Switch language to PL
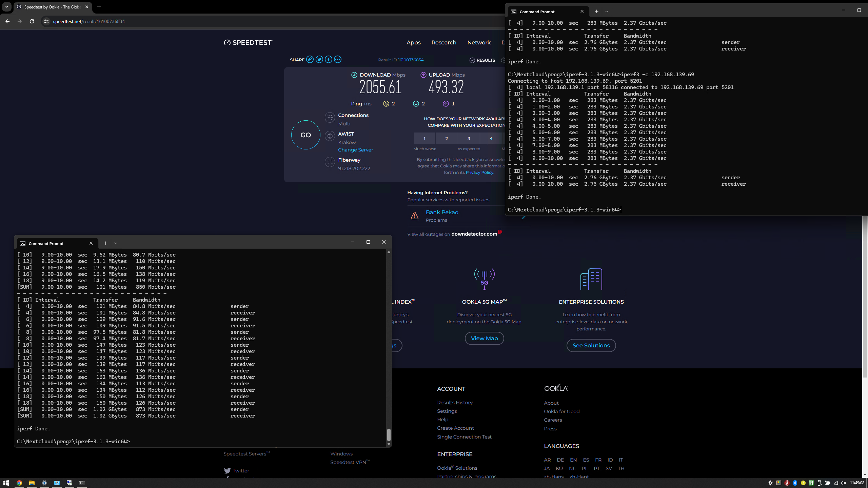 [585, 468]
